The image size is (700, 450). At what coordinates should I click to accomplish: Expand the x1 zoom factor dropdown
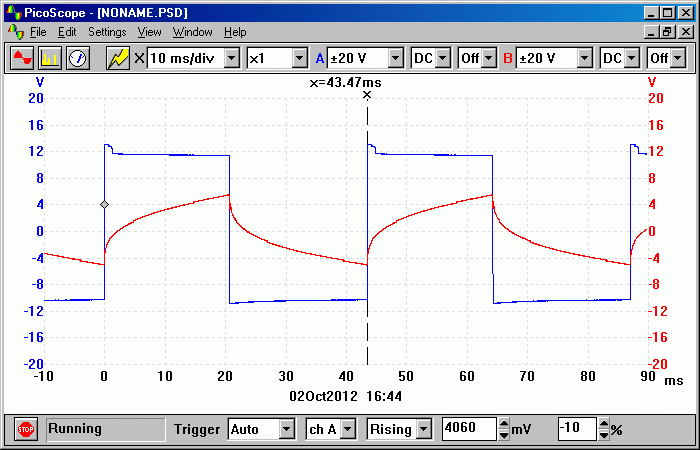click(x=298, y=58)
